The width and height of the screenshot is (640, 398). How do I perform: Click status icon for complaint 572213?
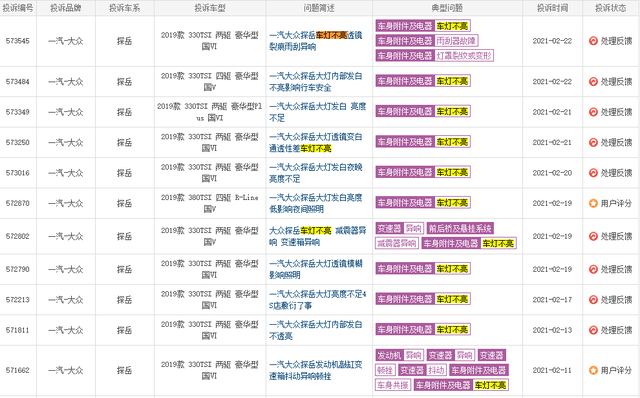pyautogui.click(x=593, y=300)
